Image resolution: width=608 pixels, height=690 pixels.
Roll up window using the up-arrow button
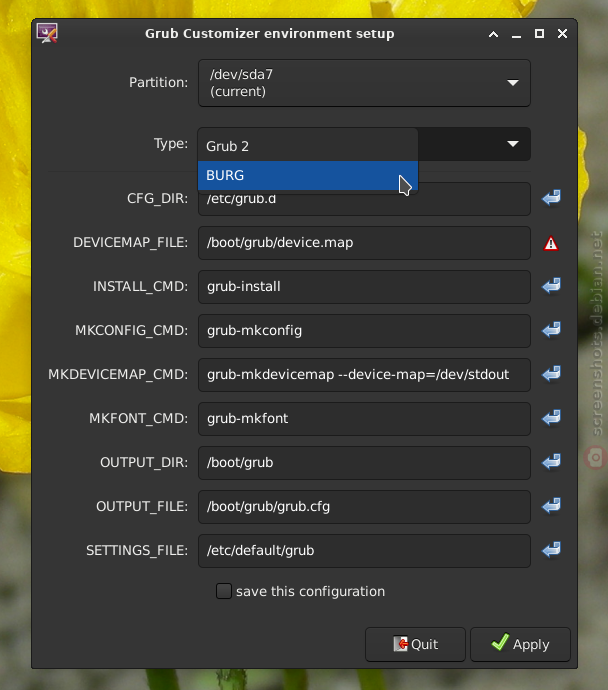coord(494,34)
